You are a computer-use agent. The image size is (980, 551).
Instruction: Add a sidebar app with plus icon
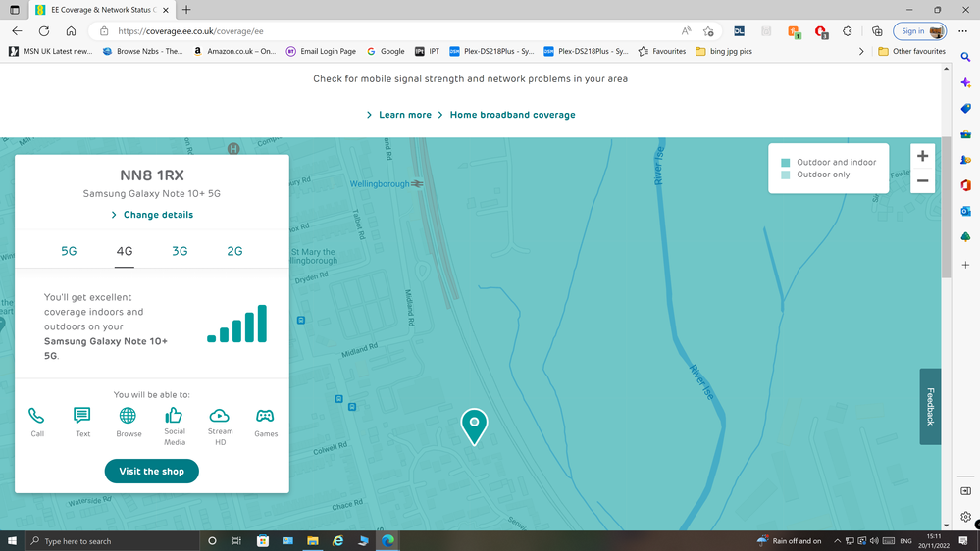965,265
